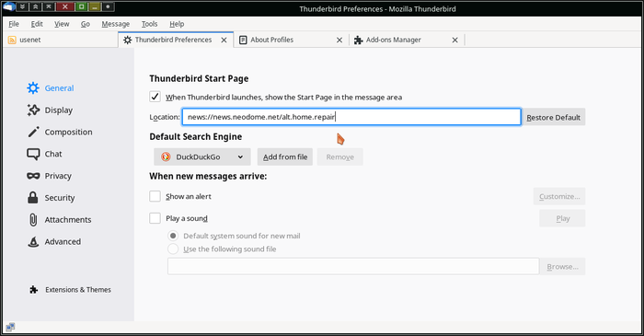Open the DuckDuckGo search engine dropdown
644x336 pixels.
point(202,156)
